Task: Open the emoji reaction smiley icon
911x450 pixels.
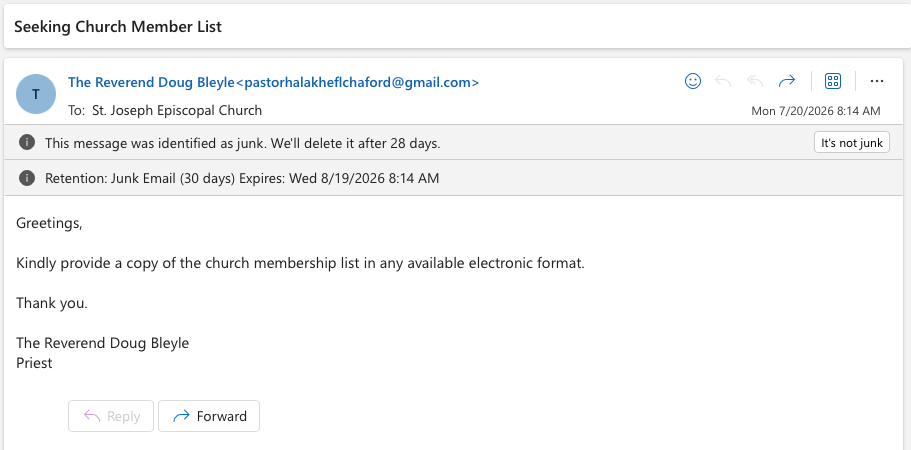Action: click(693, 81)
